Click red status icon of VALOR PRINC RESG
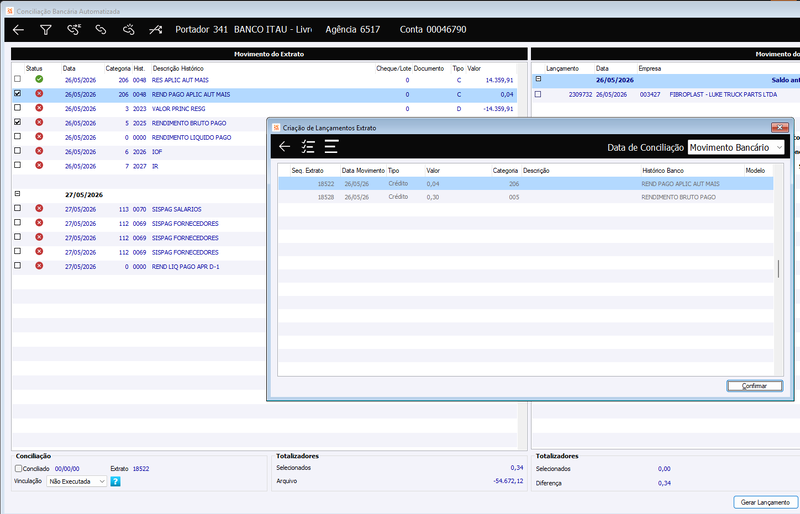This screenshot has width=800, height=514. click(39, 108)
